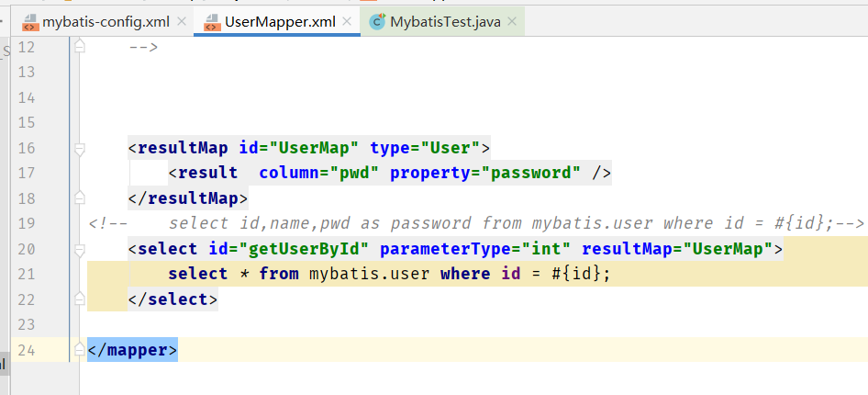Image resolution: width=868 pixels, height=395 pixels.
Task: Collapse the resultMap block at line 16
Action: click(80, 149)
